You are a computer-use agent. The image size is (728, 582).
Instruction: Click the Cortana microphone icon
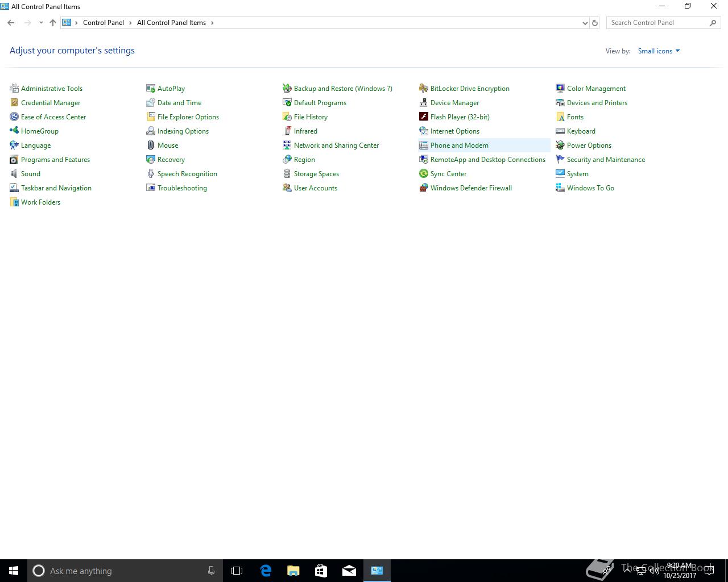click(x=211, y=571)
